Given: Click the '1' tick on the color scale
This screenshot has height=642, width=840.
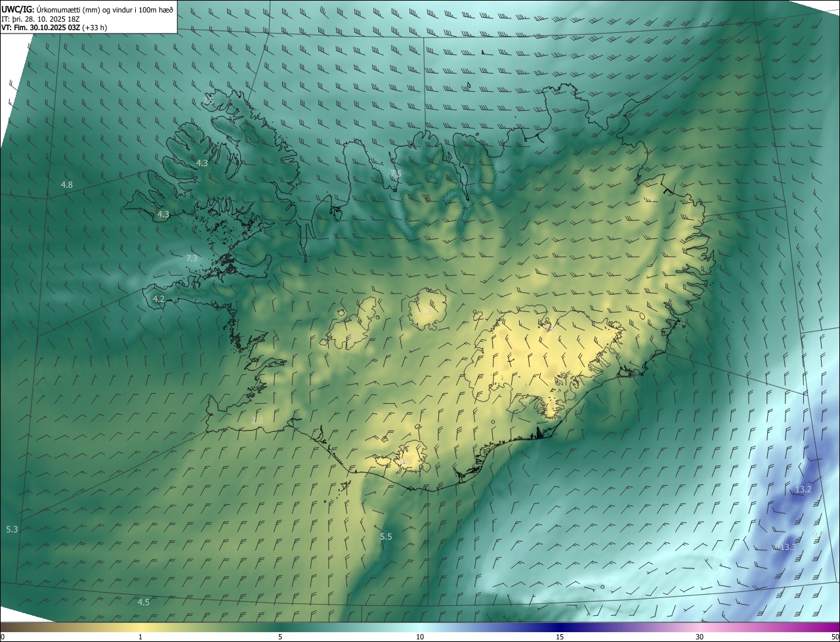Looking at the screenshot, I should tap(140, 637).
